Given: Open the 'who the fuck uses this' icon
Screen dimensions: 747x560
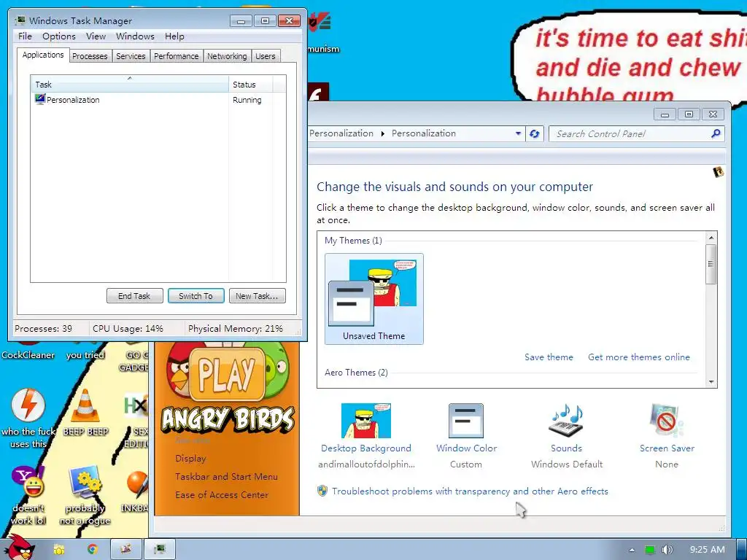Looking at the screenshot, I should (x=28, y=405).
